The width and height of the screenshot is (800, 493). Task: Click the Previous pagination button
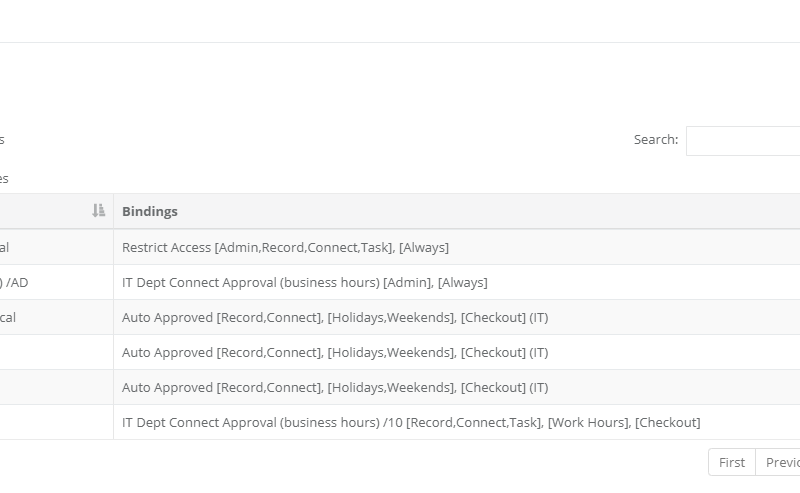[x=780, y=462]
